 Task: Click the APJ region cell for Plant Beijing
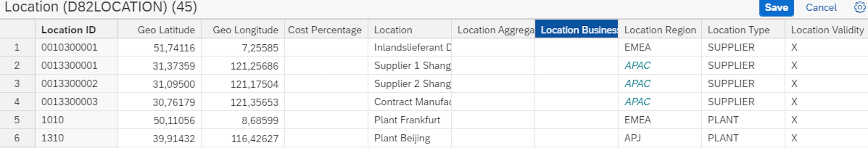pyautogui.click(x=632, y=138)
